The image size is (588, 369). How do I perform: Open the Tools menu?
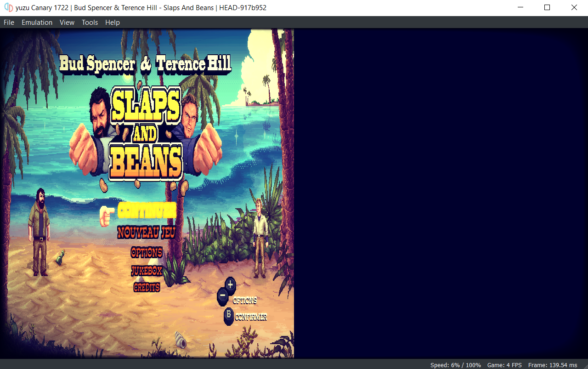click(90, 23)
